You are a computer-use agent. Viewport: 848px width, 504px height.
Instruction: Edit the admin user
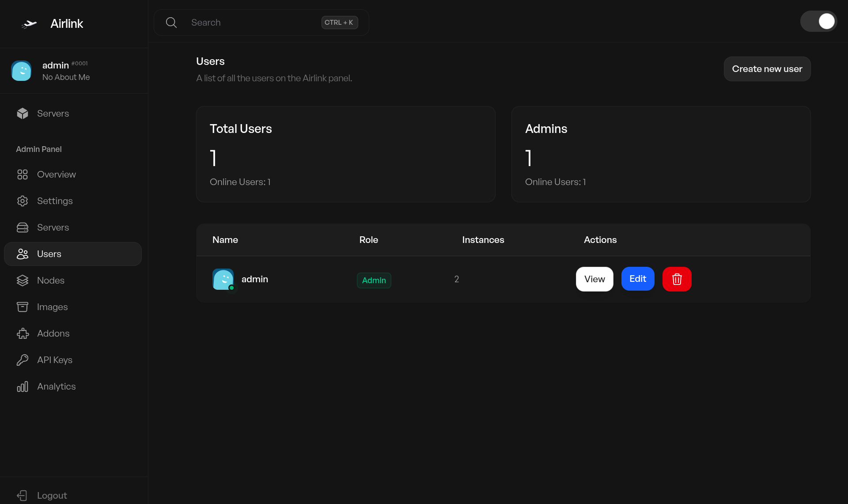tap(638, 279)
